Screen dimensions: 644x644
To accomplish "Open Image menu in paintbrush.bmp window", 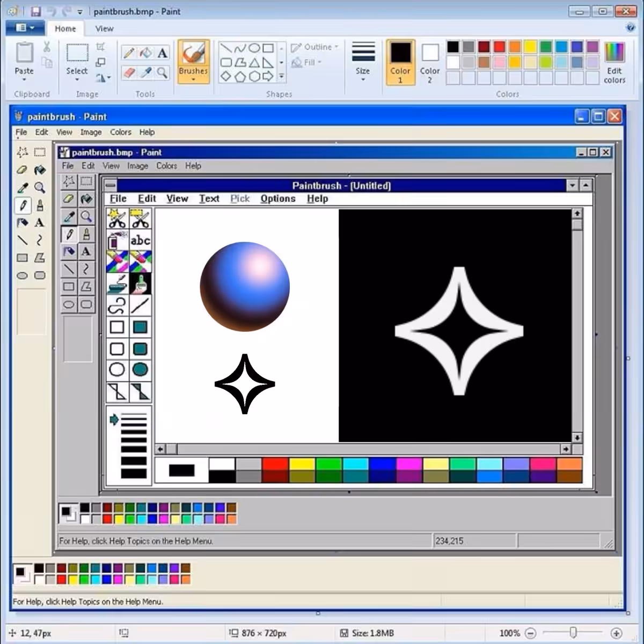I will 137,166.
